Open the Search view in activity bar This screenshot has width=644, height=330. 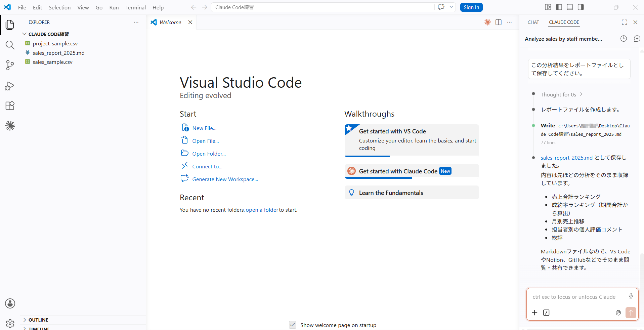pyautogui.click(x=10, y=45)
